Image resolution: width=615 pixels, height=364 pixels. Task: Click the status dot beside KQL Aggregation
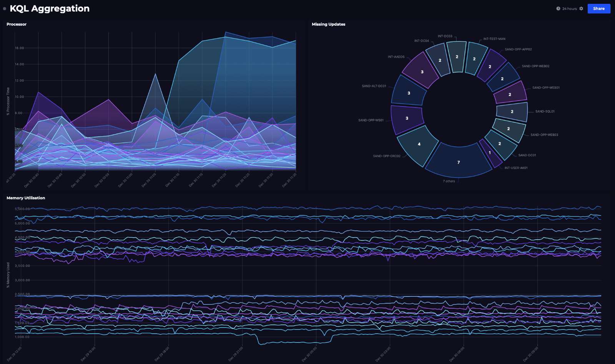(x=5, y=8)
